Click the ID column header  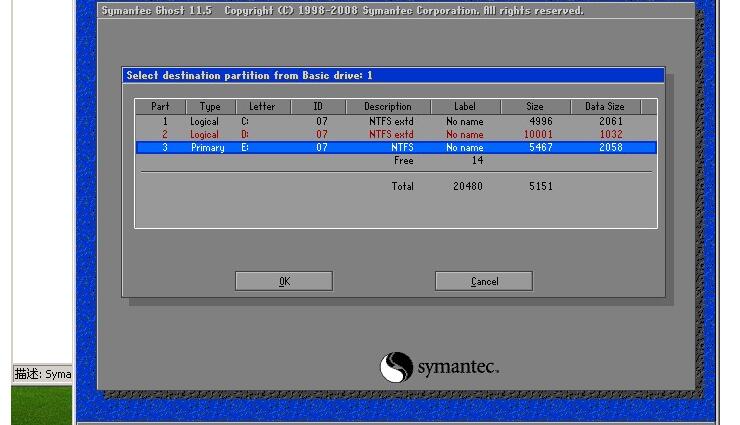[318, 107]
